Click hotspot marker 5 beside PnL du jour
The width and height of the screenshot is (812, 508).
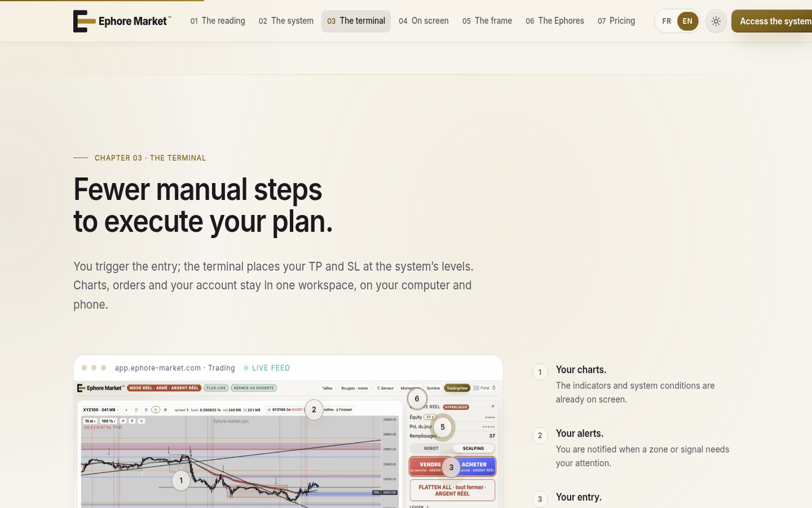coord(443,427)
